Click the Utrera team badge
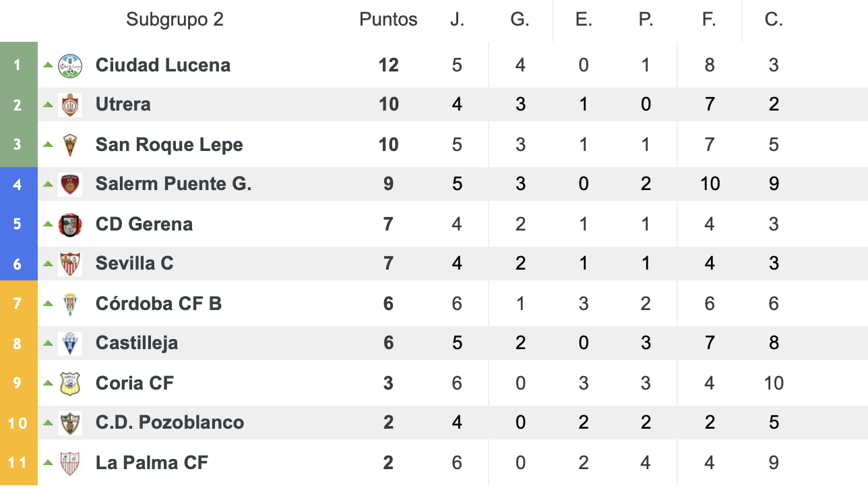 70,105
